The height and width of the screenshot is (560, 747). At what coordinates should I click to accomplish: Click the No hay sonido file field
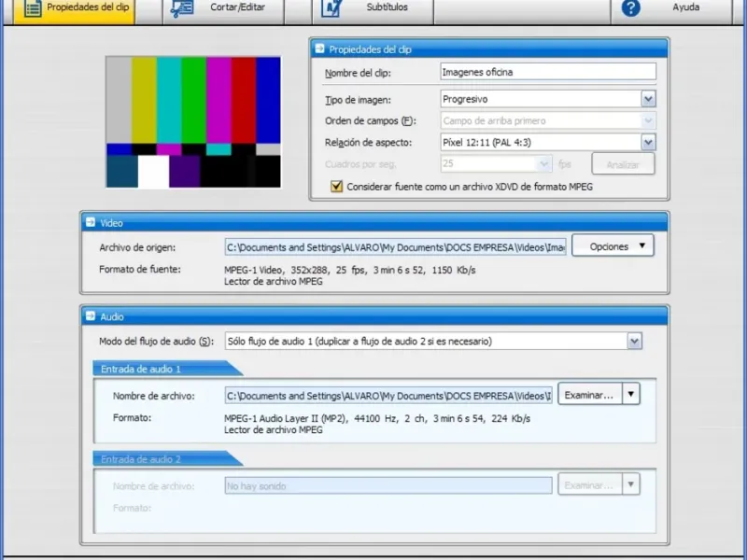click(x=388, y=485)
